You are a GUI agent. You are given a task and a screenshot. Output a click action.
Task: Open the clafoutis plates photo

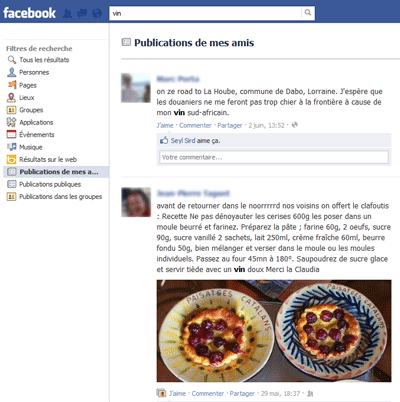point(274,331)
